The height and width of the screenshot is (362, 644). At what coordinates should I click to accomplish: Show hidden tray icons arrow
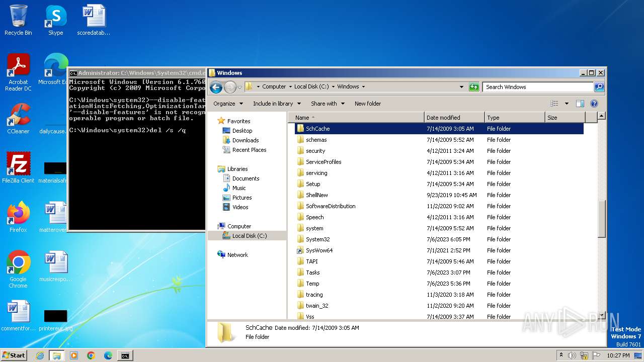click(x=561, y=355)
